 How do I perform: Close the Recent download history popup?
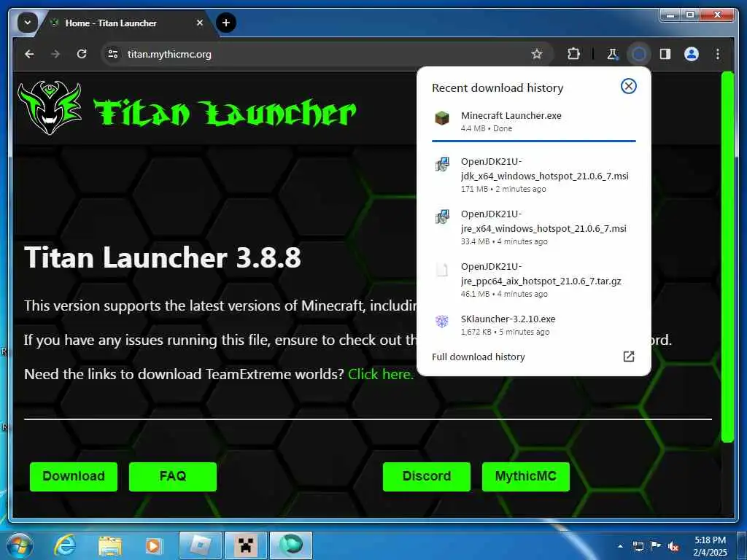(x=628, y=86)
